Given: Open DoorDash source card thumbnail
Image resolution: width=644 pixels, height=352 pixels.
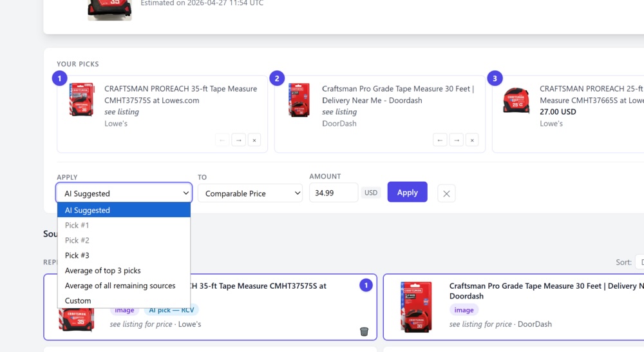Looking at the screenshot, I should click(x=416, y=306).
